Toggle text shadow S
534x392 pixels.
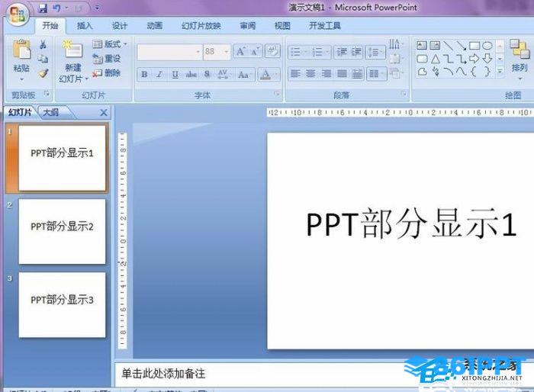tap(207, 74)
